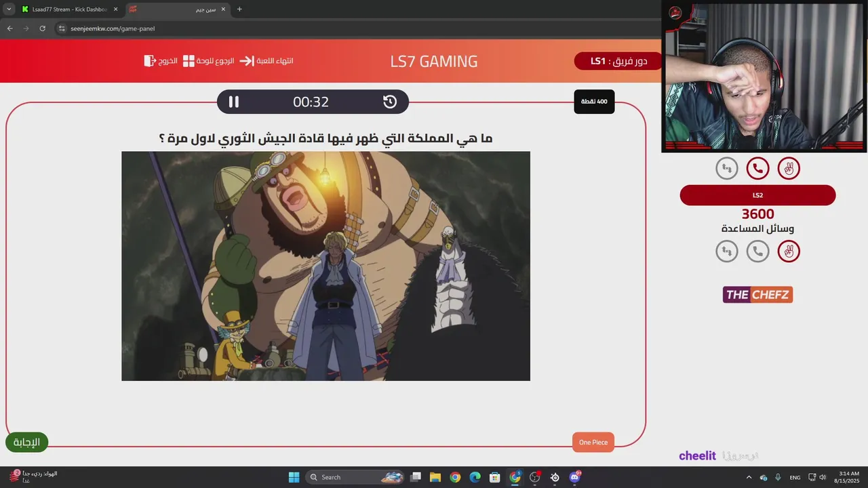Click the red LS2 team name bar

(757, 195)
